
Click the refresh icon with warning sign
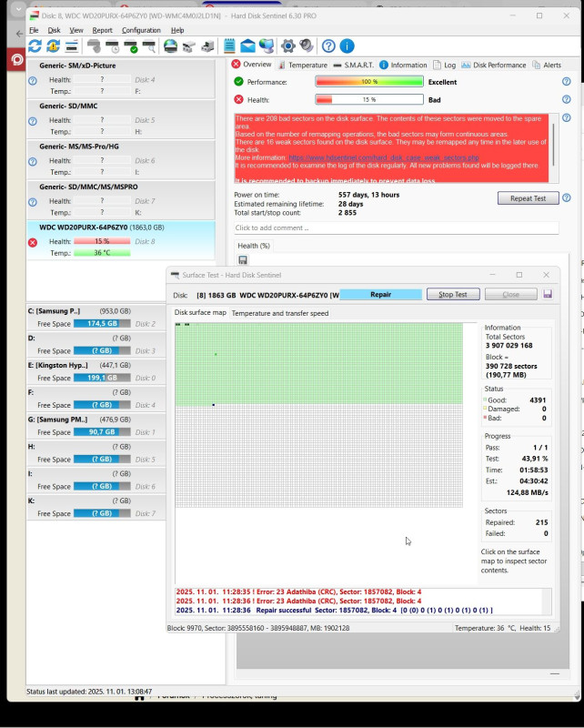pos(53,46)
